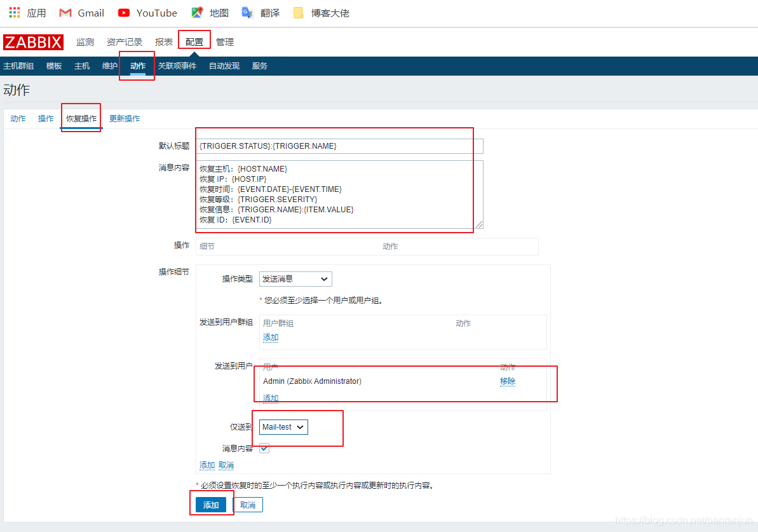Click 添加 link in operation details
758x532 pixels.
tap(207, 465)
